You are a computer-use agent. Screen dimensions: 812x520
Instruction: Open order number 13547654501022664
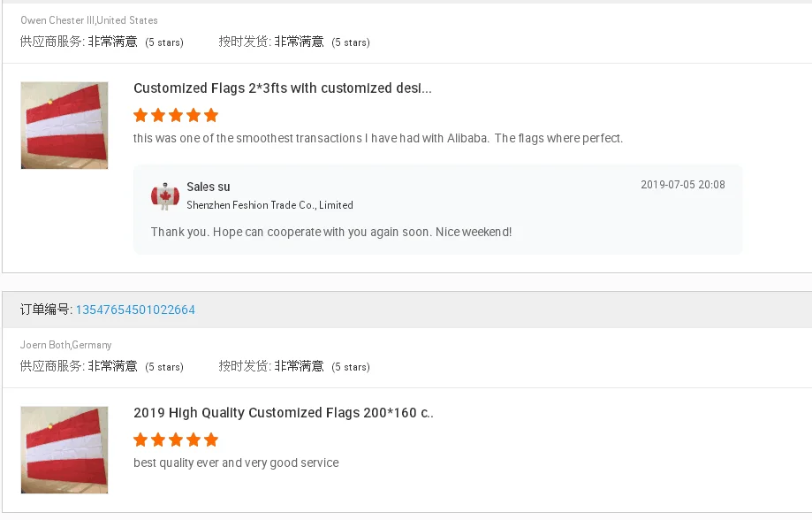[x=135, y=310]
